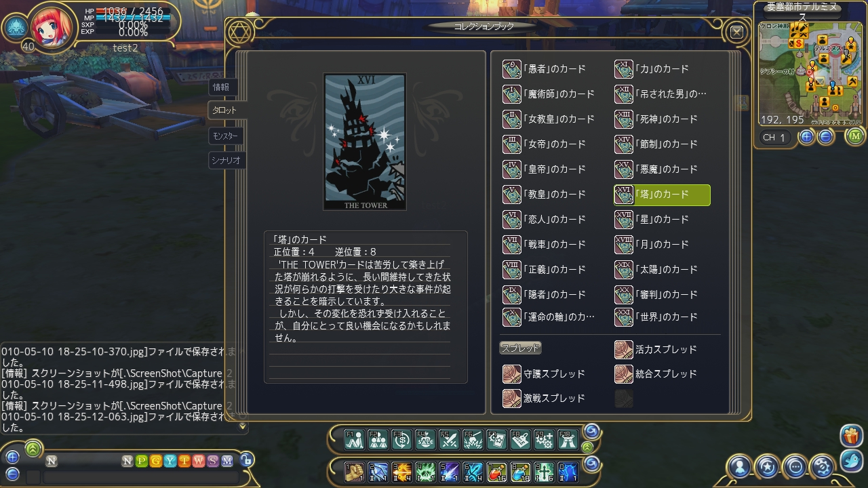Activate the fist skill in slot 1

[355, 471]
